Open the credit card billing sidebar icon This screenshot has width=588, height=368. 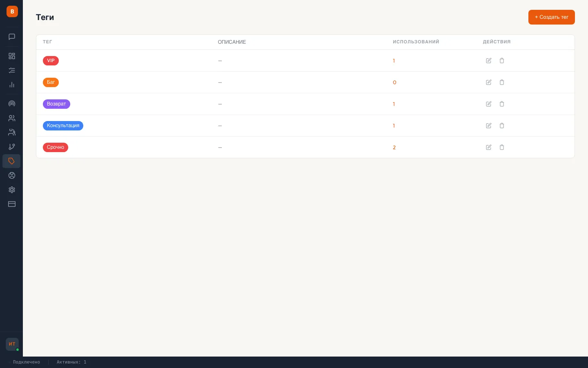(12, 204)
